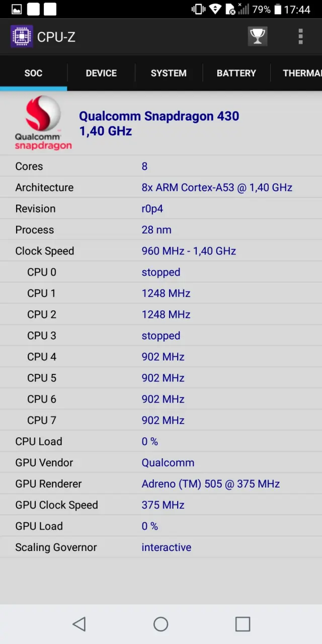Tap the Qualcomm Snapdragon logo
Image resolution: width=322 pixels, height=644 pixels.
tap(43, 123)
